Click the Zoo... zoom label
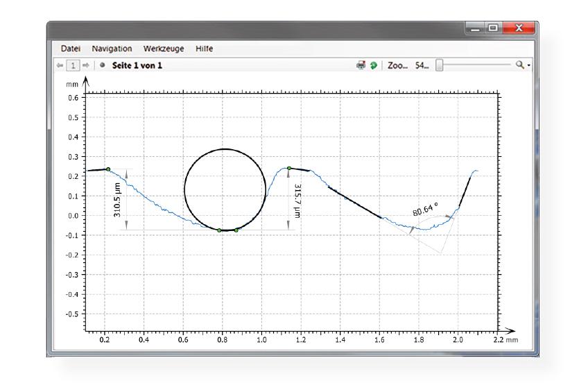This screenshot has width=588, height=392. pyautogui.click(x=397, y=65)
